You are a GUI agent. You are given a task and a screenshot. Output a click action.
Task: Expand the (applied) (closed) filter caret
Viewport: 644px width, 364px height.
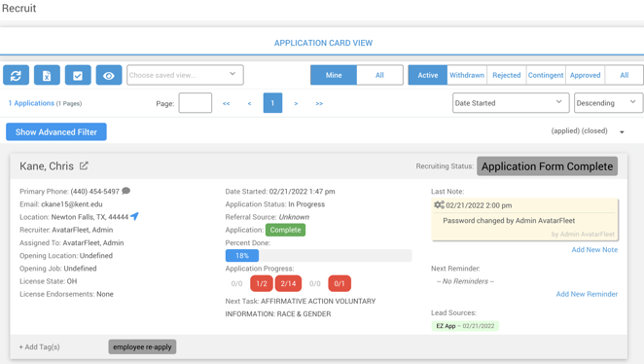622,132
